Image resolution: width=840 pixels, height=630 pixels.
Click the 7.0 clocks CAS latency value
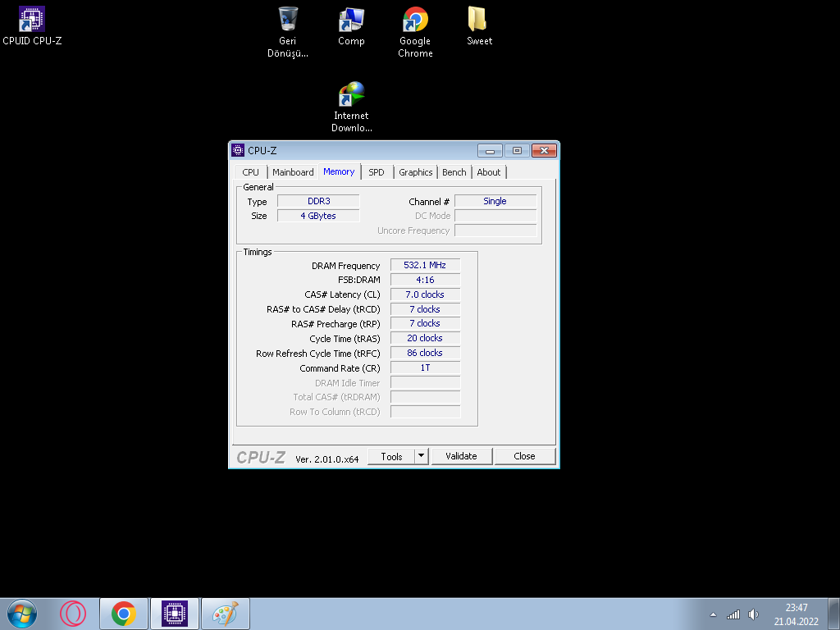[426, 294]
